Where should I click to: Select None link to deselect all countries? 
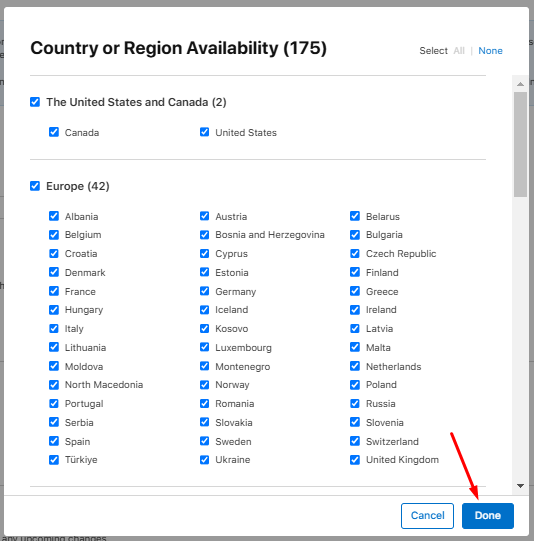click(490, 51)
